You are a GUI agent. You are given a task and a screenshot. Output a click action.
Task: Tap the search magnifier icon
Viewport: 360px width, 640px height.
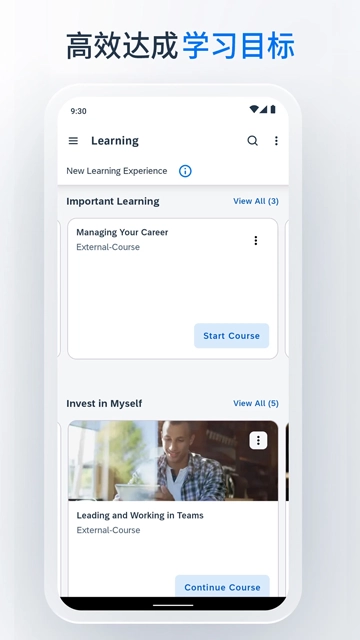253,141
